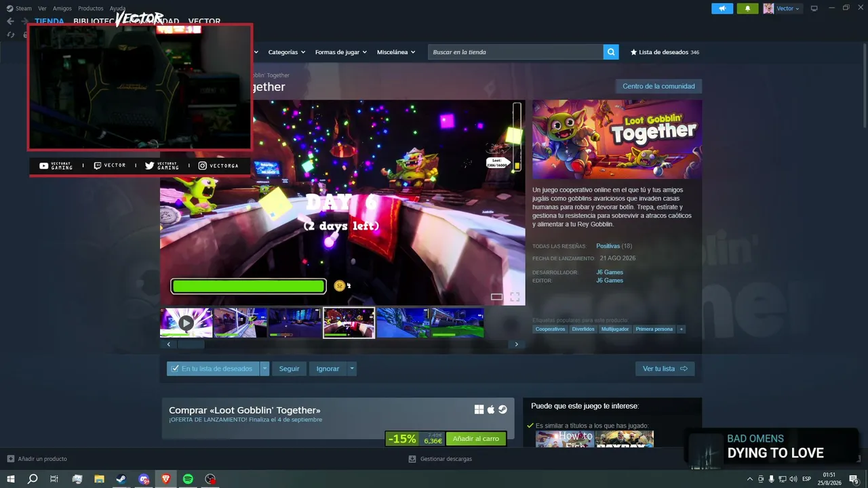
Task: Click the add product plus icon
Action: 10,459
